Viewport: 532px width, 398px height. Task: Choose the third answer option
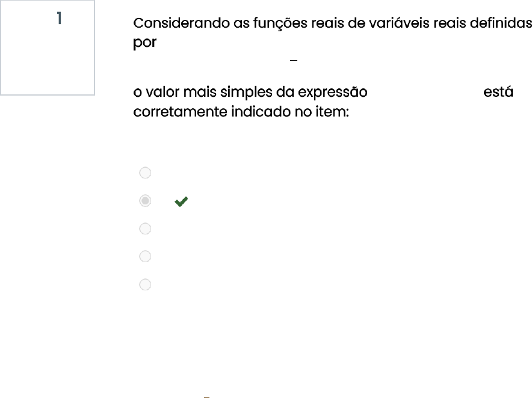[145, 228]
